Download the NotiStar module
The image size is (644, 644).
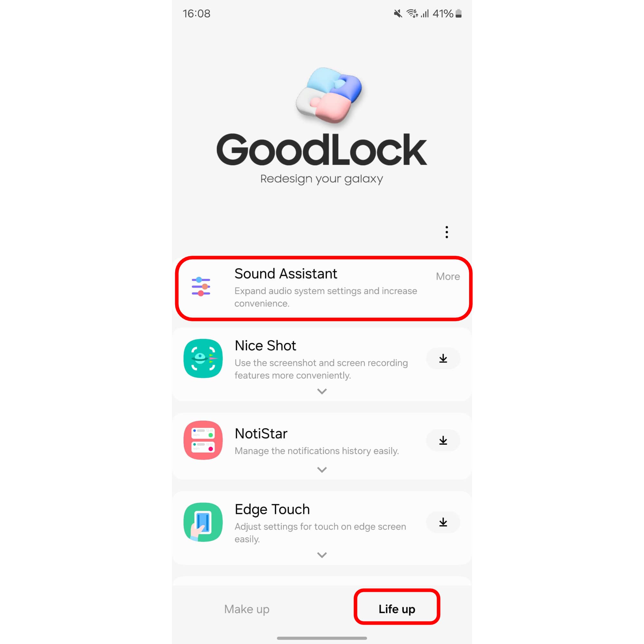pyautogui.click(x=443, y=440)
